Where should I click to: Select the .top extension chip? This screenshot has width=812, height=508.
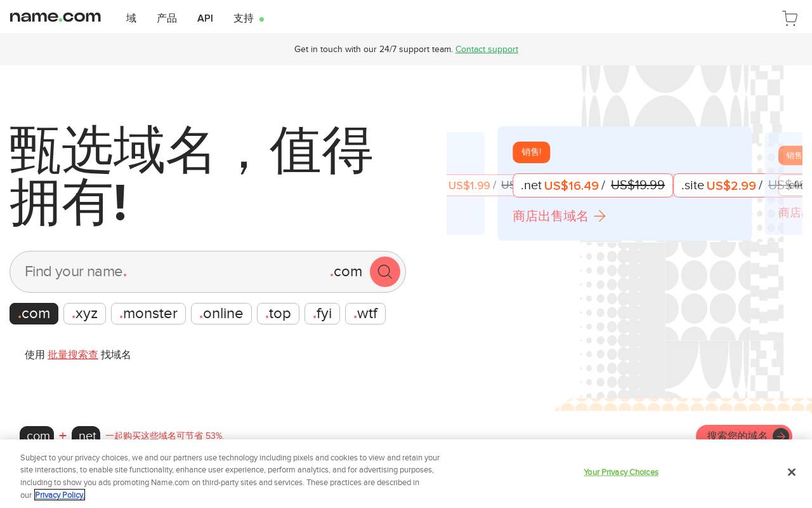point(278,314)
